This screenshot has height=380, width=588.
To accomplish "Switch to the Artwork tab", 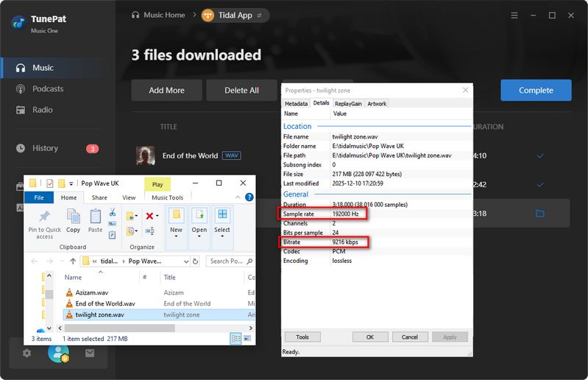I will coord(377,104).
